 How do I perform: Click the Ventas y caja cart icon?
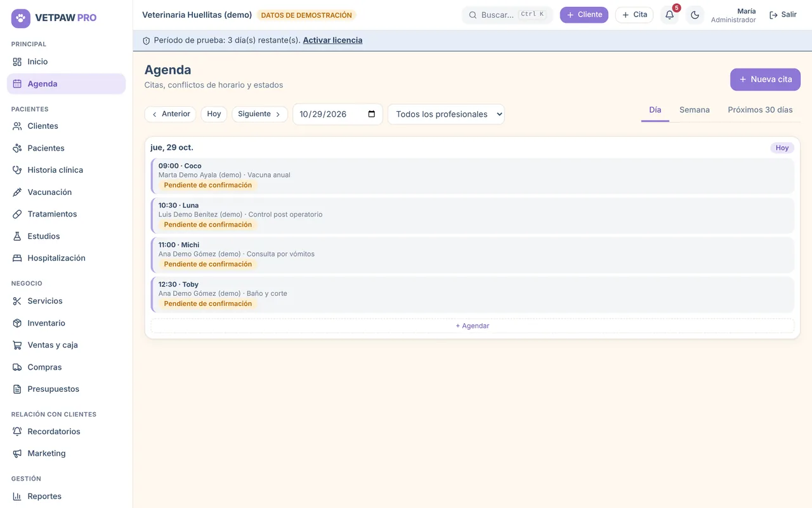click(x=17, y=345)
